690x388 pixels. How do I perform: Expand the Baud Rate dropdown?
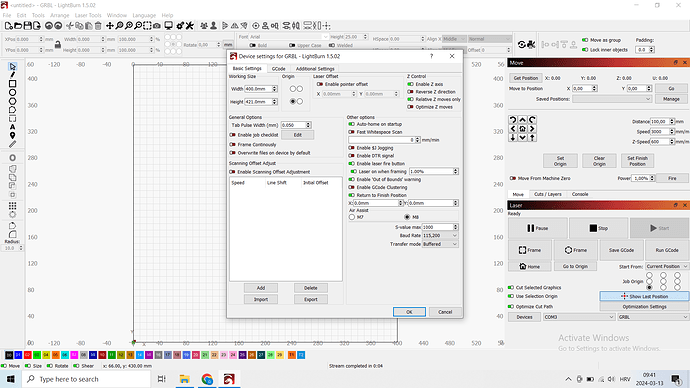click(x=440, y=235)
